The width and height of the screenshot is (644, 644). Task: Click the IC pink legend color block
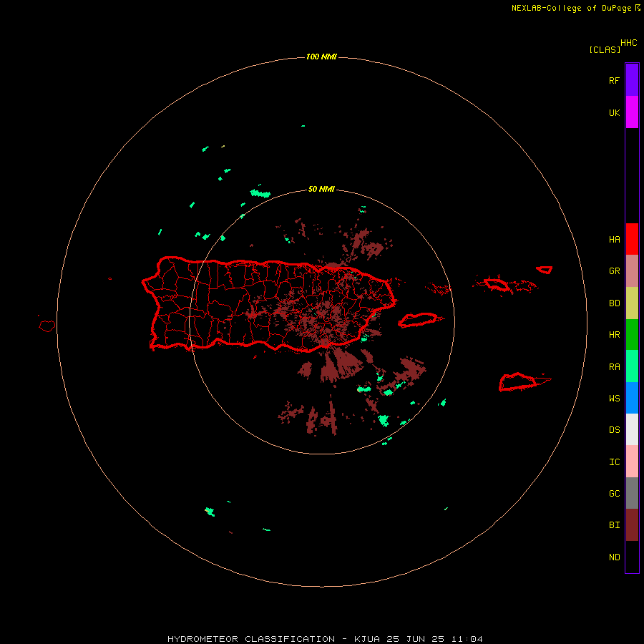coord(632,462)
